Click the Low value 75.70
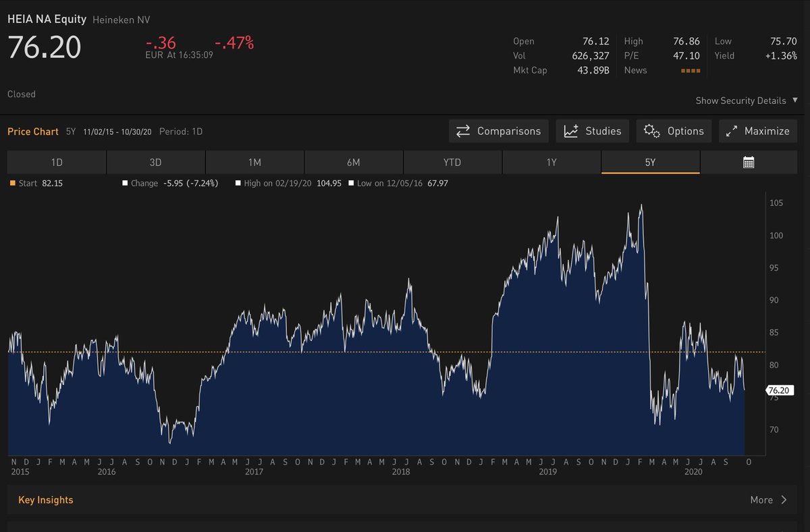 point(784,41)
